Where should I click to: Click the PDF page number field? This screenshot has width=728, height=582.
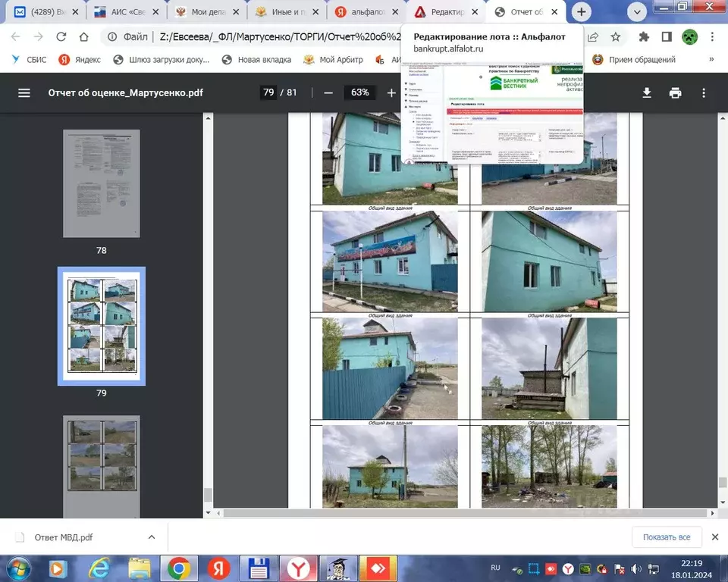tap(268, 92)
